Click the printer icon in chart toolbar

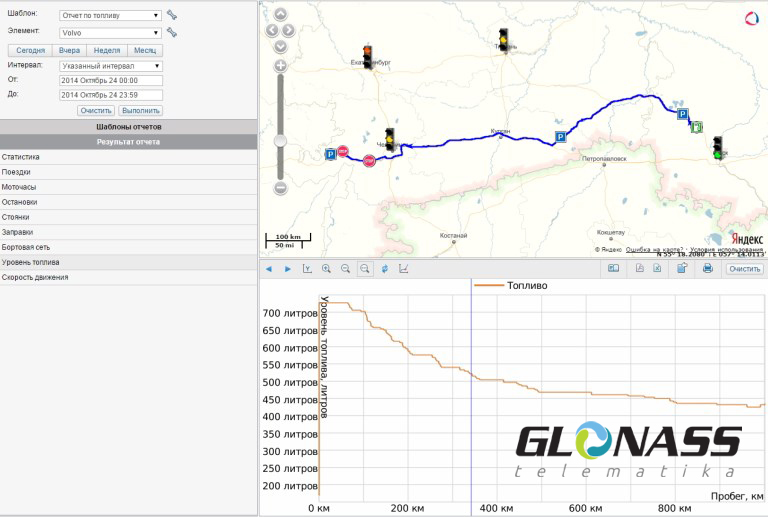pos(707,269)
